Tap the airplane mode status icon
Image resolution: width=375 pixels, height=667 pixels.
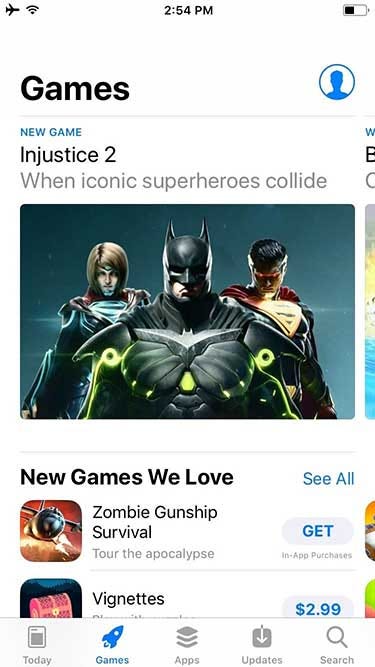click(x=12, y=10)
